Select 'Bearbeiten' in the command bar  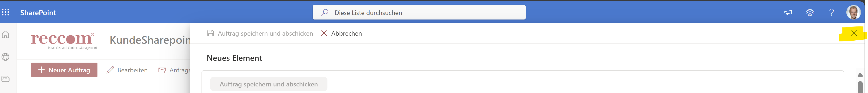[127, 70]
